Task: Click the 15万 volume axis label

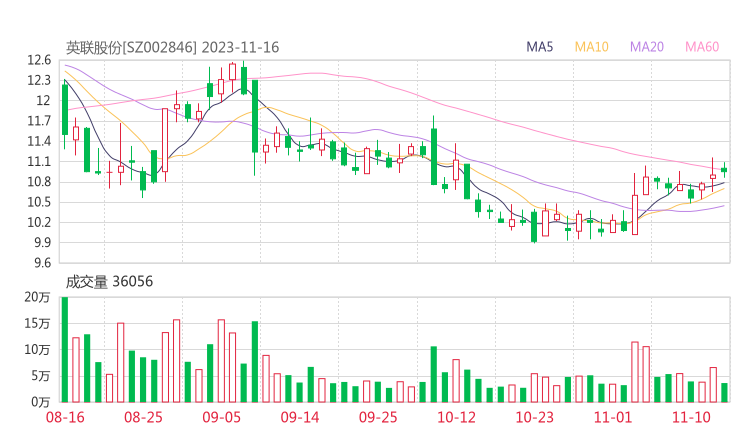Action: click(37, 323)
